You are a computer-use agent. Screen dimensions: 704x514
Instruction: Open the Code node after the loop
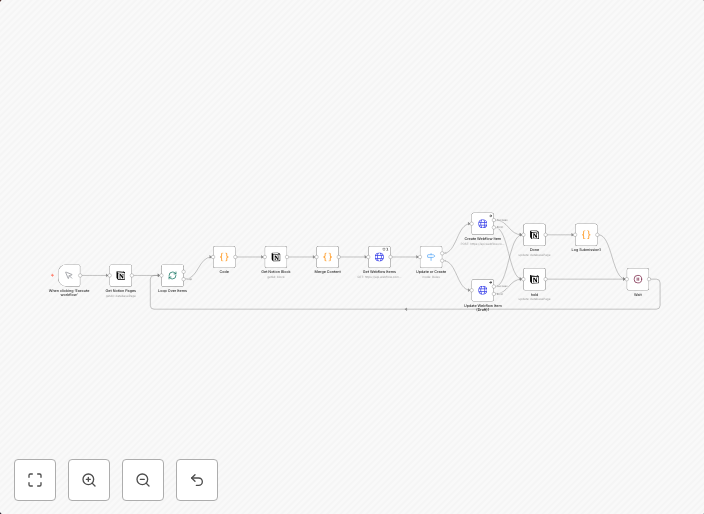coord(224,257)
